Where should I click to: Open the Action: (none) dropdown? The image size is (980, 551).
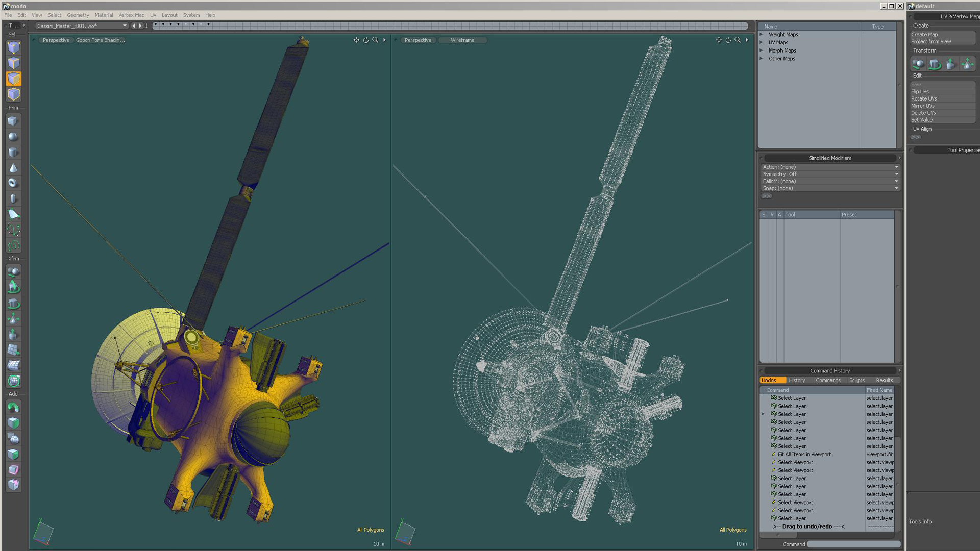click(829, 167)
